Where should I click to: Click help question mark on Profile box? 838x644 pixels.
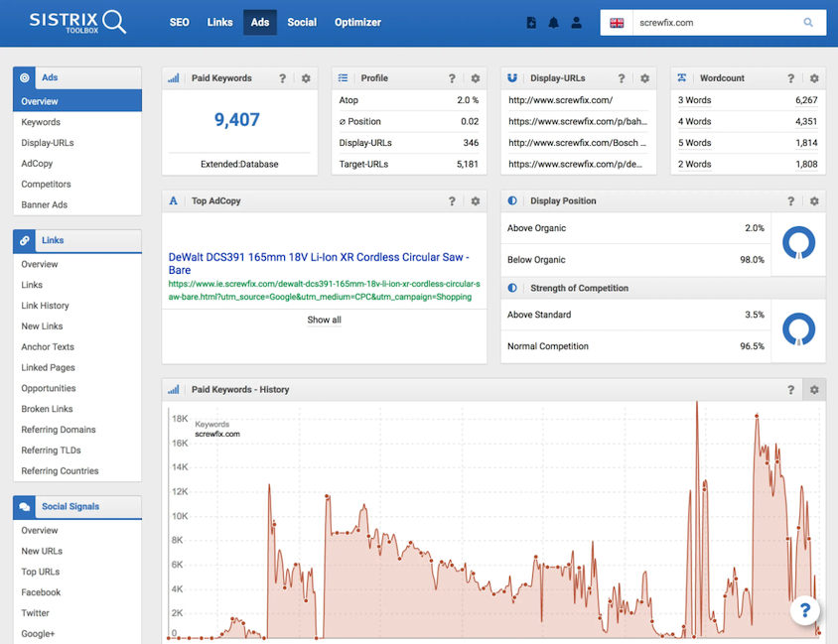(453, 78)
